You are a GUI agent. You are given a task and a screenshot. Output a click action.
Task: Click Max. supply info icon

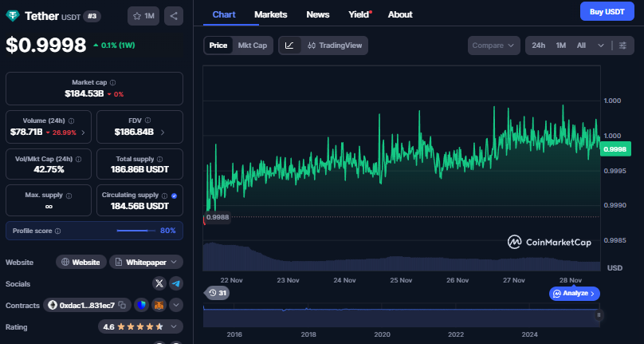[69, 196]
